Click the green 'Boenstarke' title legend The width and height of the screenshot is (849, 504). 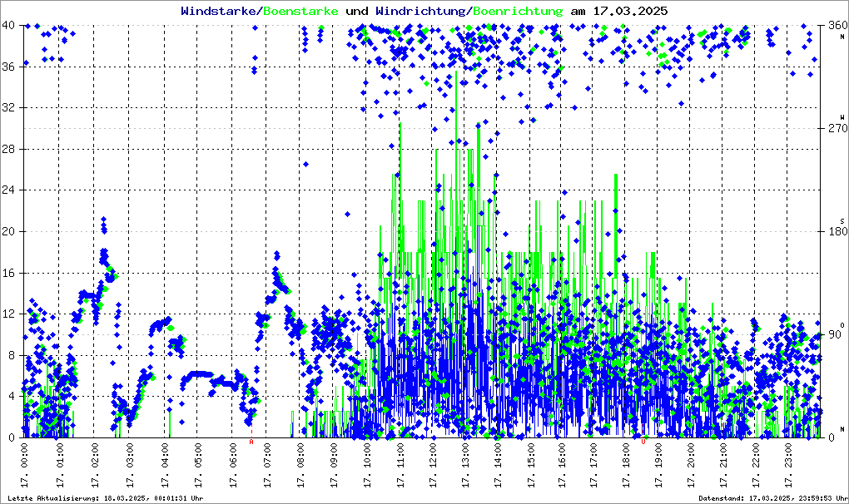(x=300, y=11)
